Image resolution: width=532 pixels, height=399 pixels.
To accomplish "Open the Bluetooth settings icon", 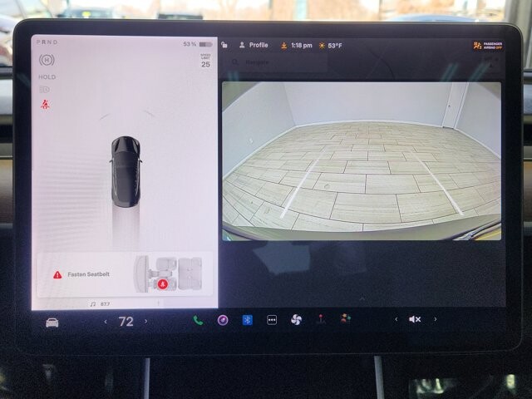I will tap(248, 320).
